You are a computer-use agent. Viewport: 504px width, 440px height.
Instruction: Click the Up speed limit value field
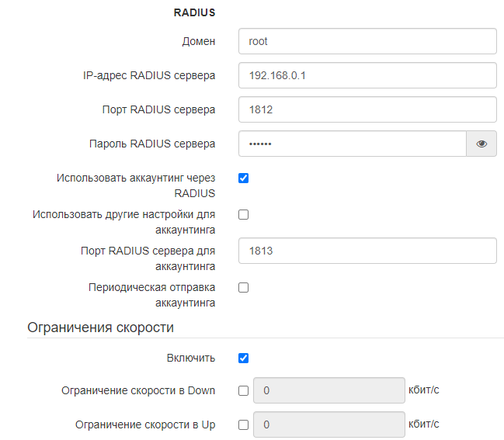point(328,424)
